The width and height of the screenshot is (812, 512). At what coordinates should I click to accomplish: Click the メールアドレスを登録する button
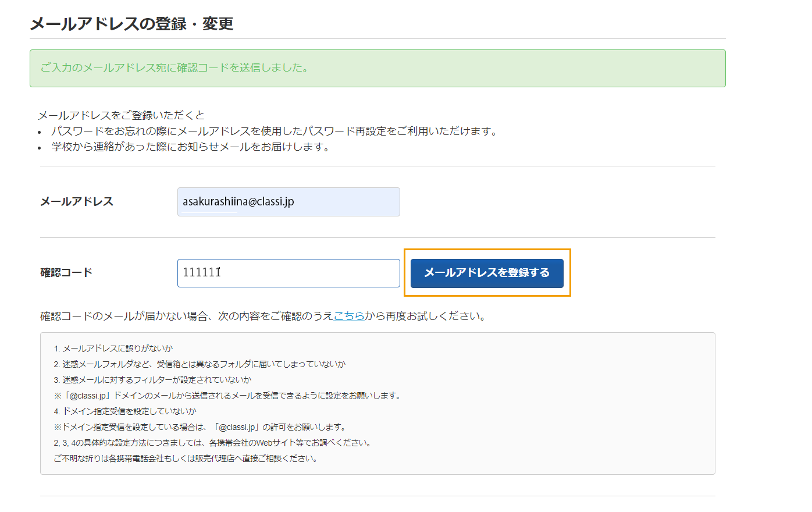[x=487, y=273]
